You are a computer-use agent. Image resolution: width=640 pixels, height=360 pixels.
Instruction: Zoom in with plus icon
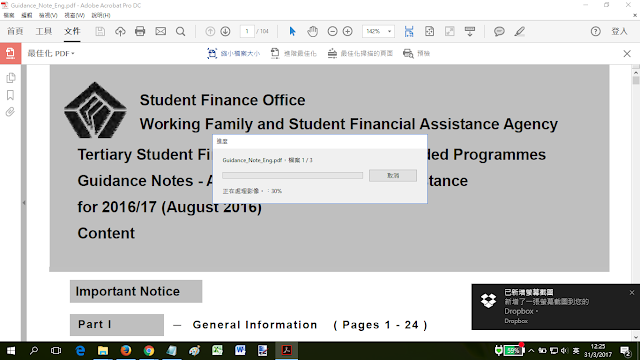[347, 31]
